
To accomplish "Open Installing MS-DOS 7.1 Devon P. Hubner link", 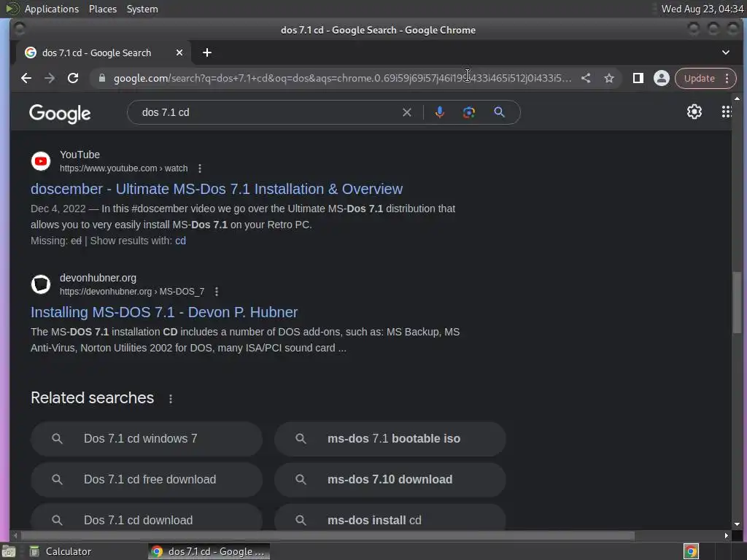I will tap(164, 312).
